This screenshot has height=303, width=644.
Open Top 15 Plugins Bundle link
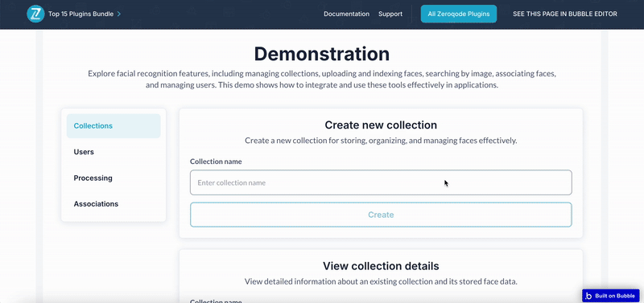pos(80,14)
